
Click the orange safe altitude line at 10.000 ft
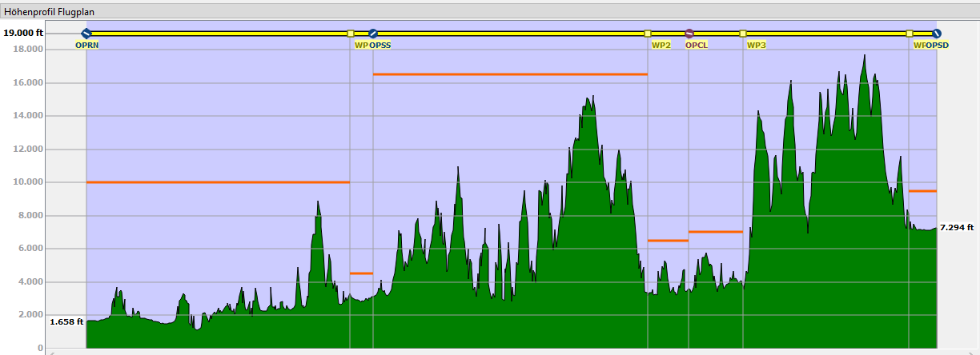(x=218, y=182)
